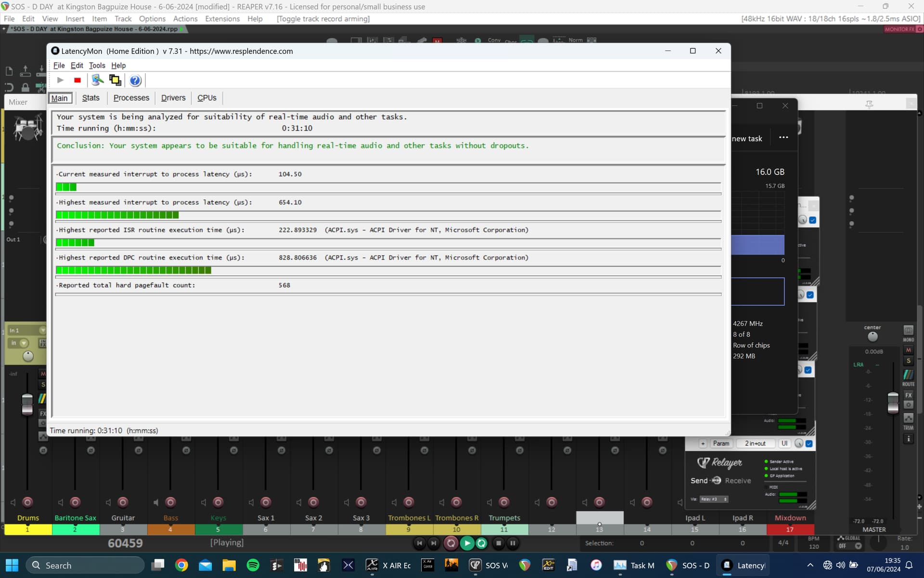Viewport: 924px width, 578px height.
Task: Open LatencyMon help question-mark icon
Action: (x=135, y=80)
